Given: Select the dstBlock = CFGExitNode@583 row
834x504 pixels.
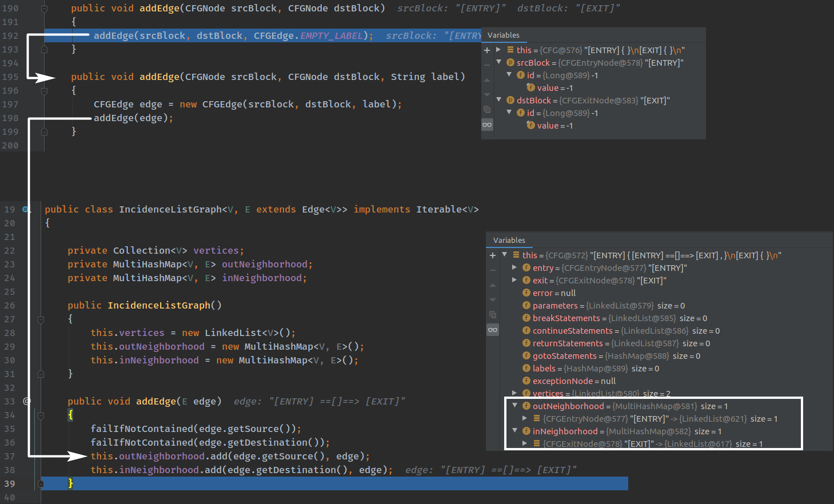Looking at the screenshot, I should tap(600, 101).
